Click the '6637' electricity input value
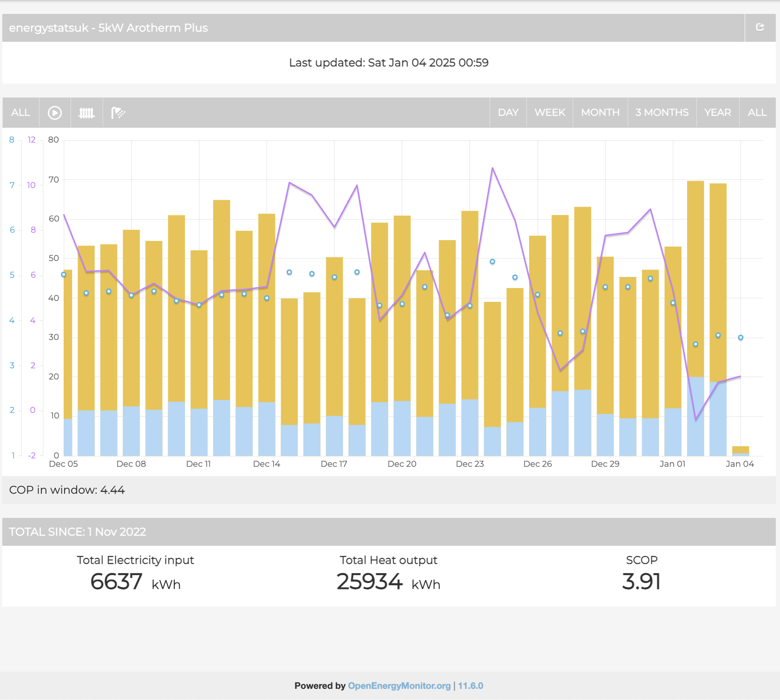The height and width of the screenshot is (700, 780). coord(116,582)
